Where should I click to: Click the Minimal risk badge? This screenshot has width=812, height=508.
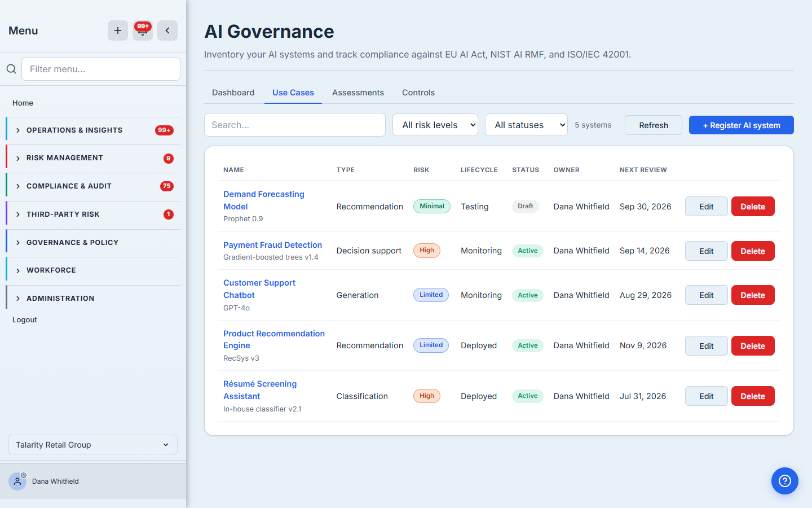pos(432,207)
